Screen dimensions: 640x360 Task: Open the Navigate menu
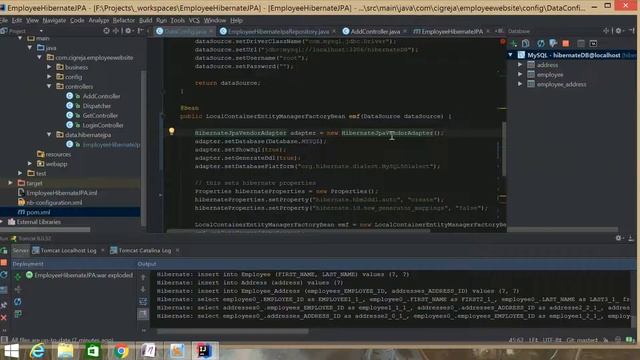point(54,20)
